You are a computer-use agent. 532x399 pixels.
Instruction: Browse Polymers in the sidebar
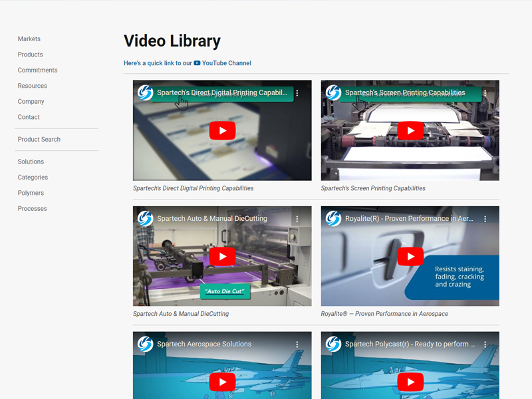(31, 193)
